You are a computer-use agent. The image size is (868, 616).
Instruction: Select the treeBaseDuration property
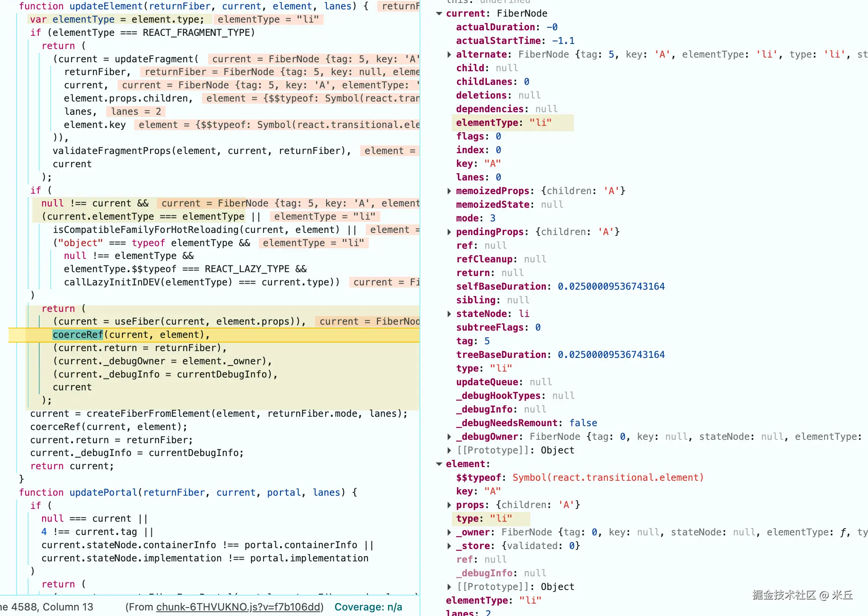point(560,355)
